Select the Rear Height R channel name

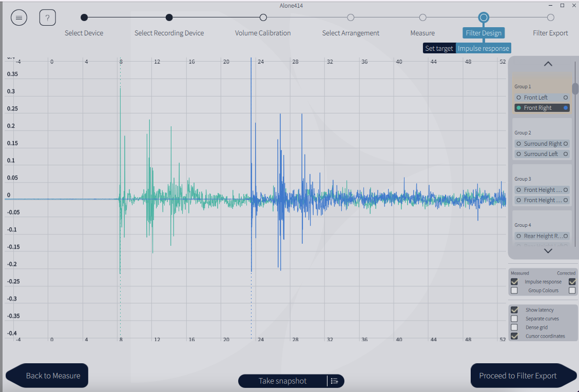[x=543, y=236]
